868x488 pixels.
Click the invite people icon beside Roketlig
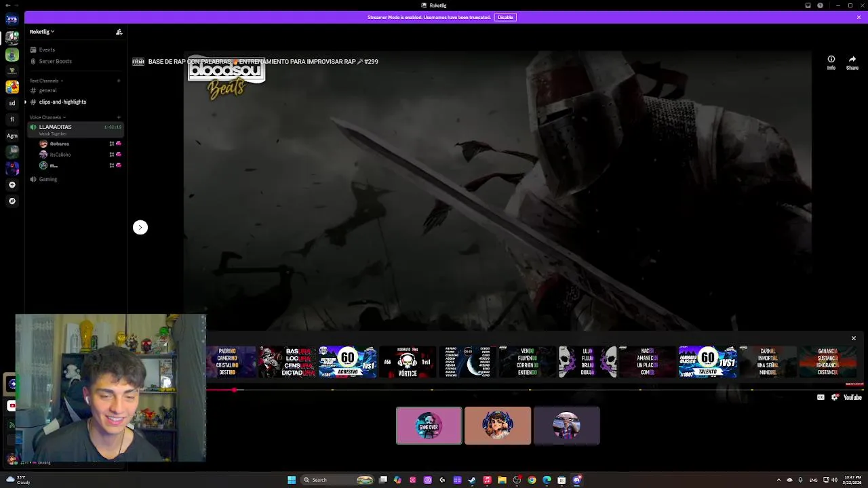[119, 32]
